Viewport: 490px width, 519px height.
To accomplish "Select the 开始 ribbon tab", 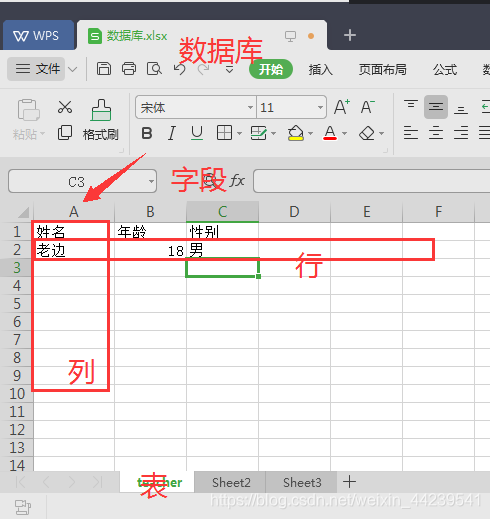I will pyautogui.click(x=271, y=69).
